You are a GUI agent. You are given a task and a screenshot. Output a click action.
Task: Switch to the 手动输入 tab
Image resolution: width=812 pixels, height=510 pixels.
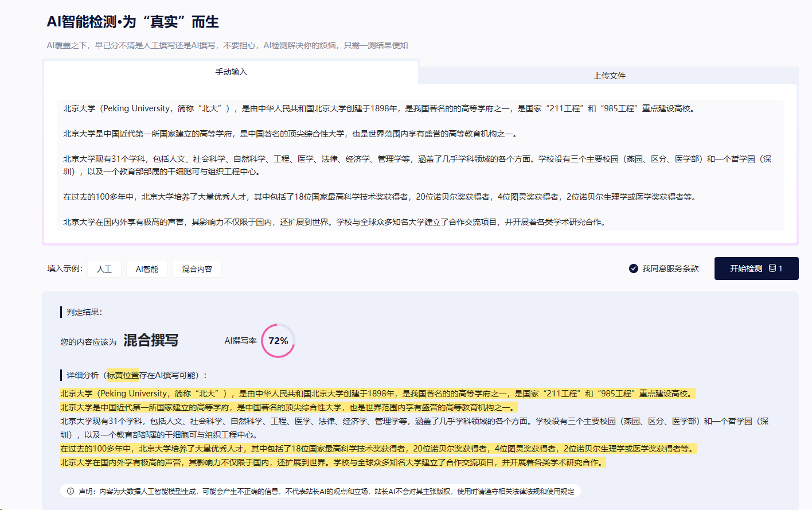[231, 72]
